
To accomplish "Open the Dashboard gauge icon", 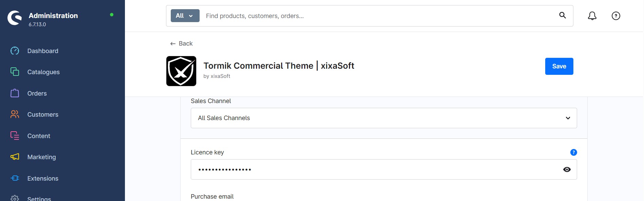I will click(15, 51).
